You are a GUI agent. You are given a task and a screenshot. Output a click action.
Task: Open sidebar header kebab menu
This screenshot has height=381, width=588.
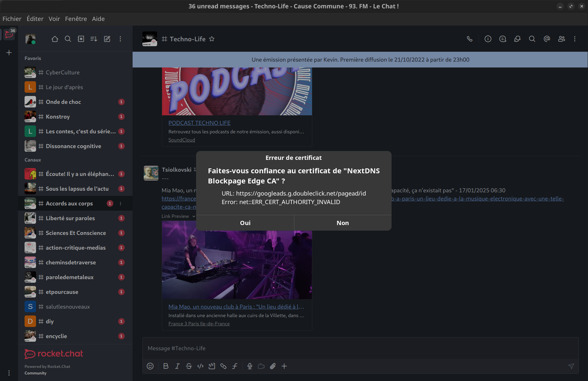coord(120,39)
